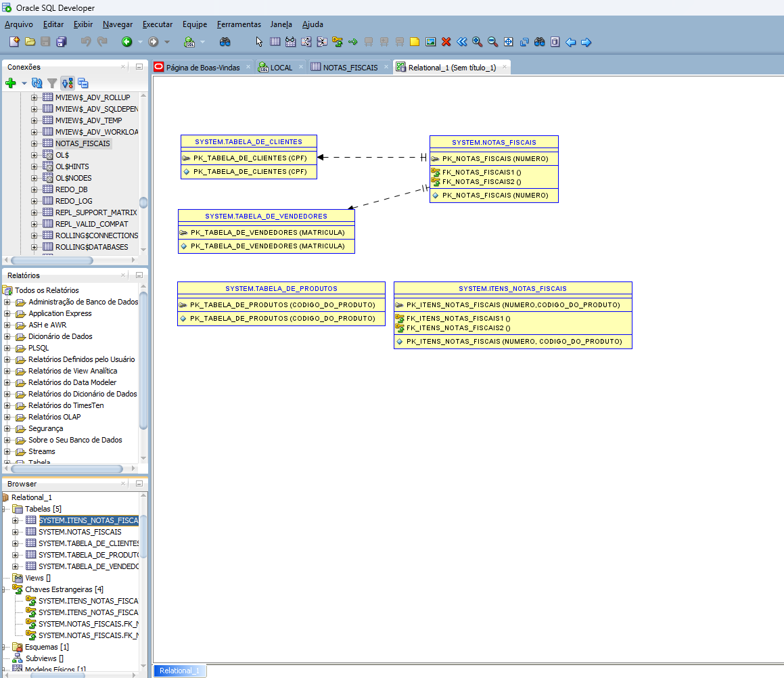Screen dimensions: 784x678
Task: Select SYSTEM.TABELA_DE_PRODUTOS table header in the diagram
Action: 281,288
